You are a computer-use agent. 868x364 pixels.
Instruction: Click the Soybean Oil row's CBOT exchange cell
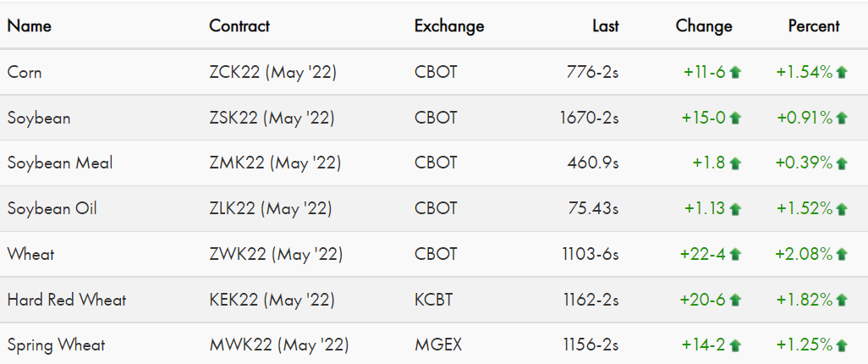tap(436, 208)
